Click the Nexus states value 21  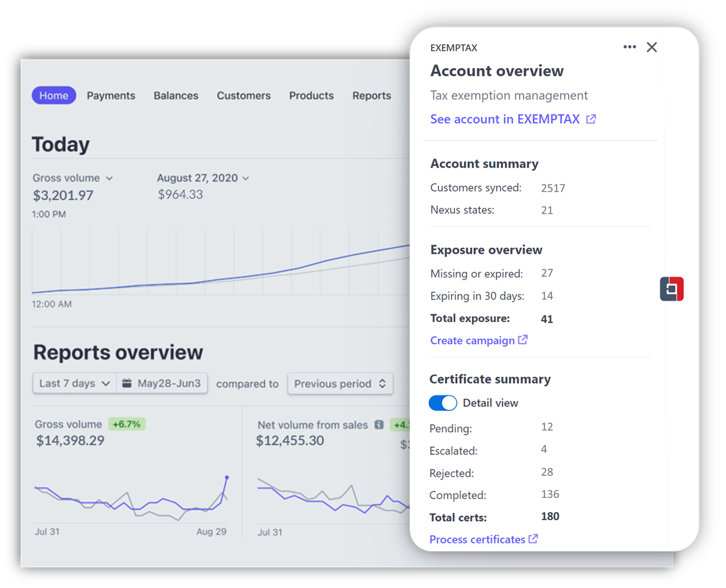547,210
